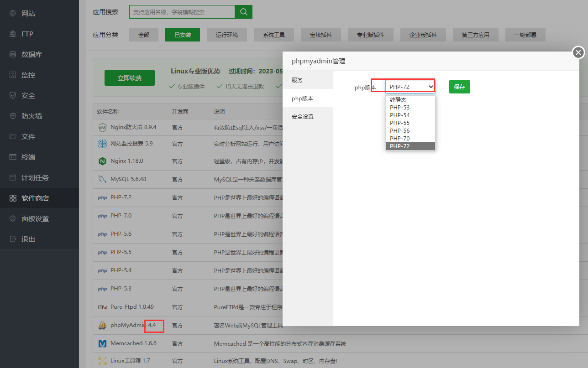Screen dimensions: 588x368
Task: Open the 面板设置 gear icon in the sidebar
Action: pos(13,219)
